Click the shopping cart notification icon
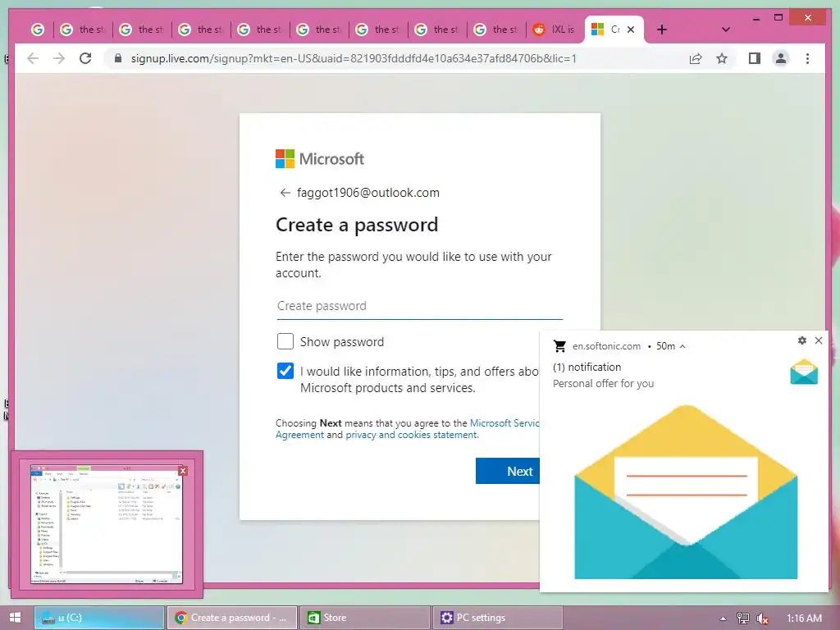Image resolution: width=840 pixels, height=630 pixels. 559,346
